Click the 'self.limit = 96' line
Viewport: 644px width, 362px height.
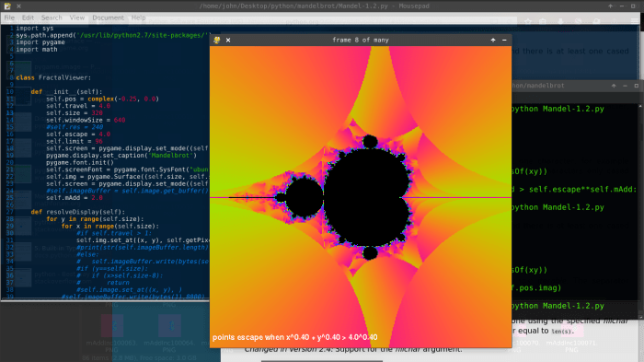coord(75,141)
